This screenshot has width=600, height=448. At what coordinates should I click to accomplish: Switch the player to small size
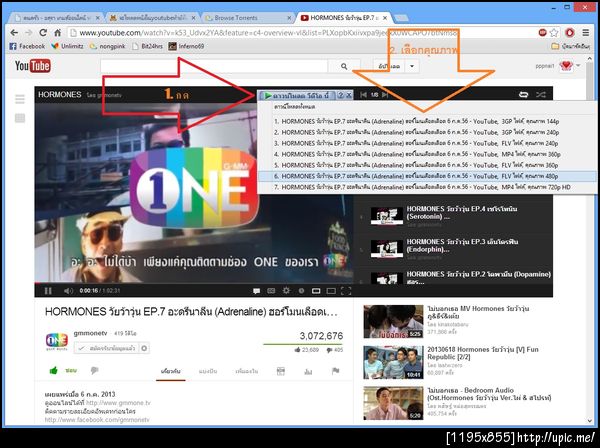pos(316,291)
